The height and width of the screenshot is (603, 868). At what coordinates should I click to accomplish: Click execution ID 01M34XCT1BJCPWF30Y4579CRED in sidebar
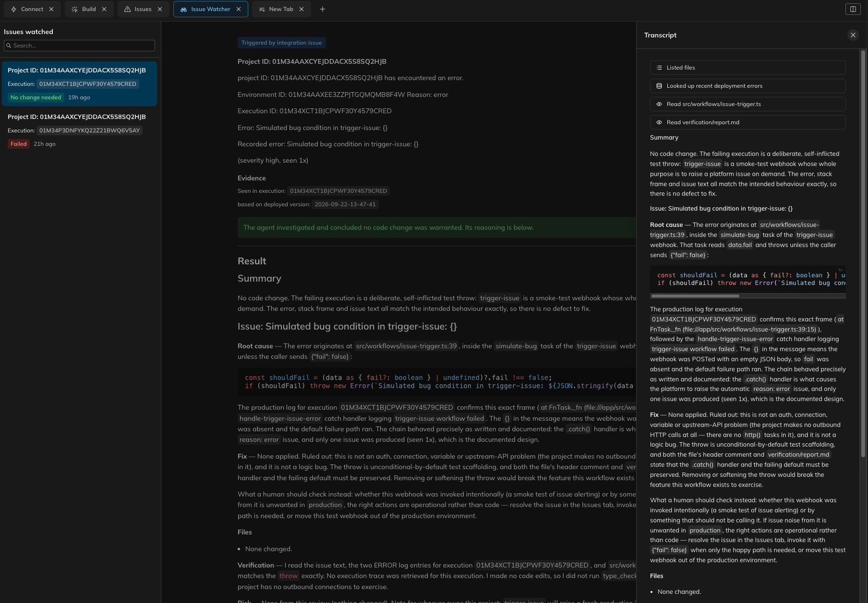click(x=88, y=84)
